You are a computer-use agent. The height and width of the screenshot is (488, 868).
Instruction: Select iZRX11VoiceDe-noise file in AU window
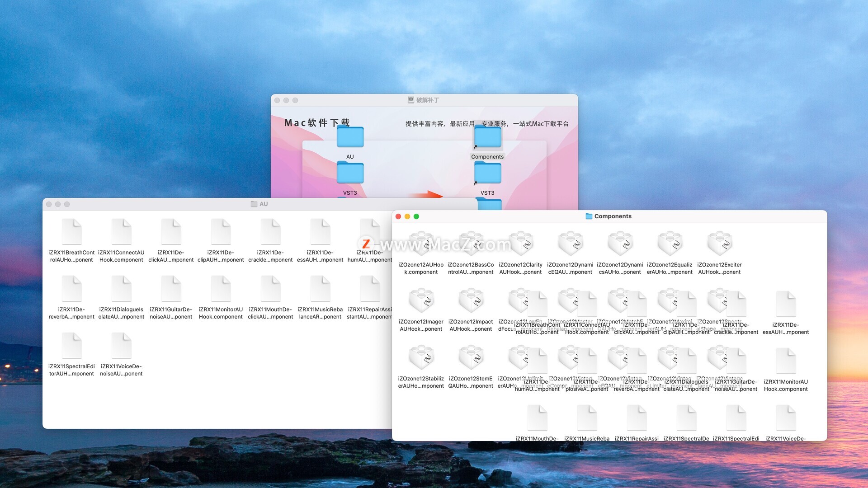(121, 346)
